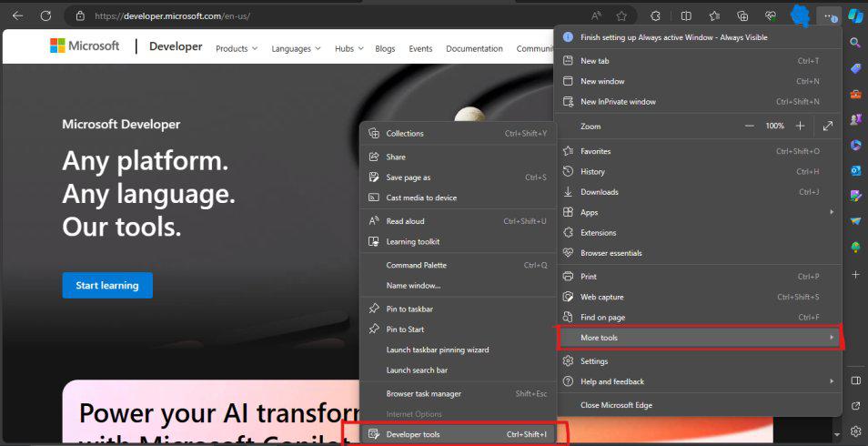Expand Products dropdown in site navigation
This screenshot has width=868, height=446.
coord(237,49)
